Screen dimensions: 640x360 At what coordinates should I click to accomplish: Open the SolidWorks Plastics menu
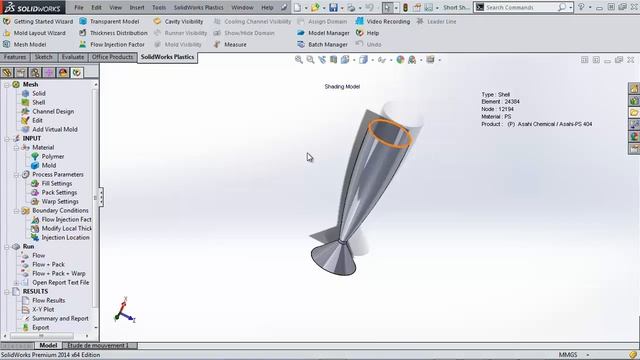[x=198, y=7]
